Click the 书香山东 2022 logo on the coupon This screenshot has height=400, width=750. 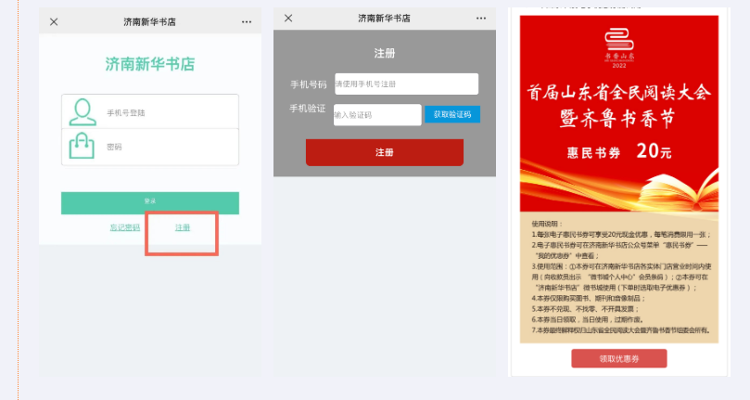(x=619, y=48)
